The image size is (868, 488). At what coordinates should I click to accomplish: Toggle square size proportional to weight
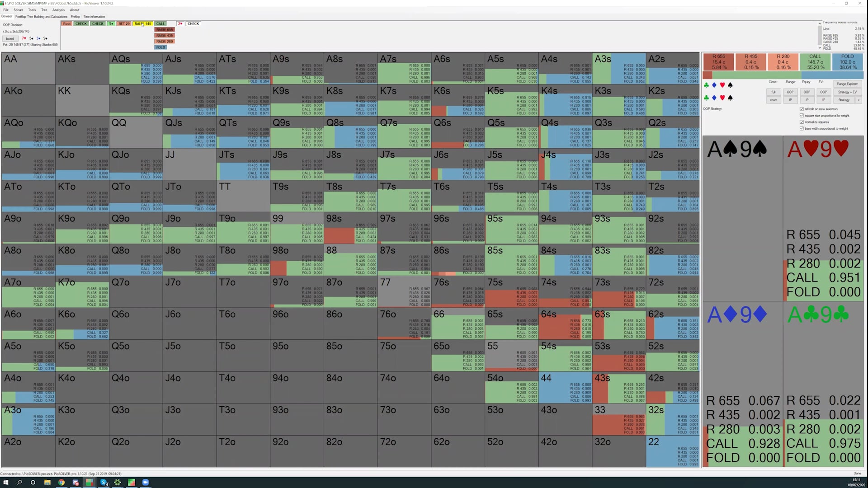pyautogui.click(x=802, y=116)
